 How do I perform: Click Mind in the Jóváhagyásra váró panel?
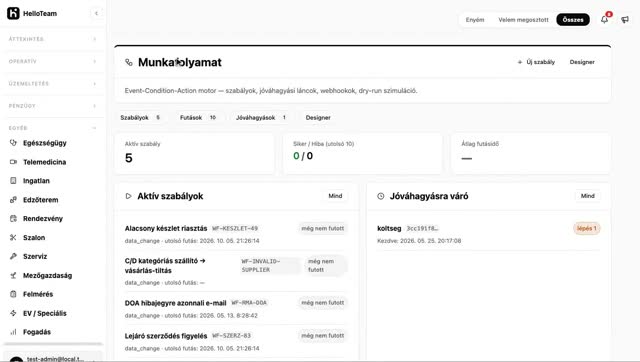pos(588,196)
